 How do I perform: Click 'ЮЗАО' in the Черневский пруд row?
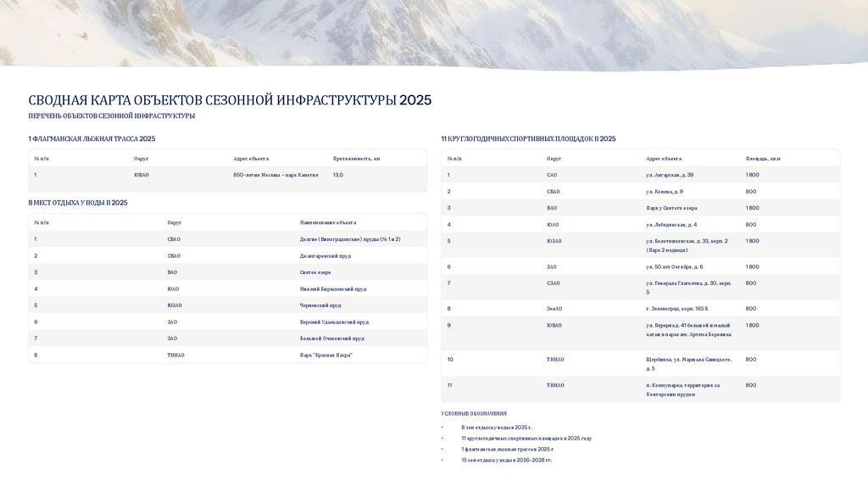pyautogui.click(x=175, y=305)
